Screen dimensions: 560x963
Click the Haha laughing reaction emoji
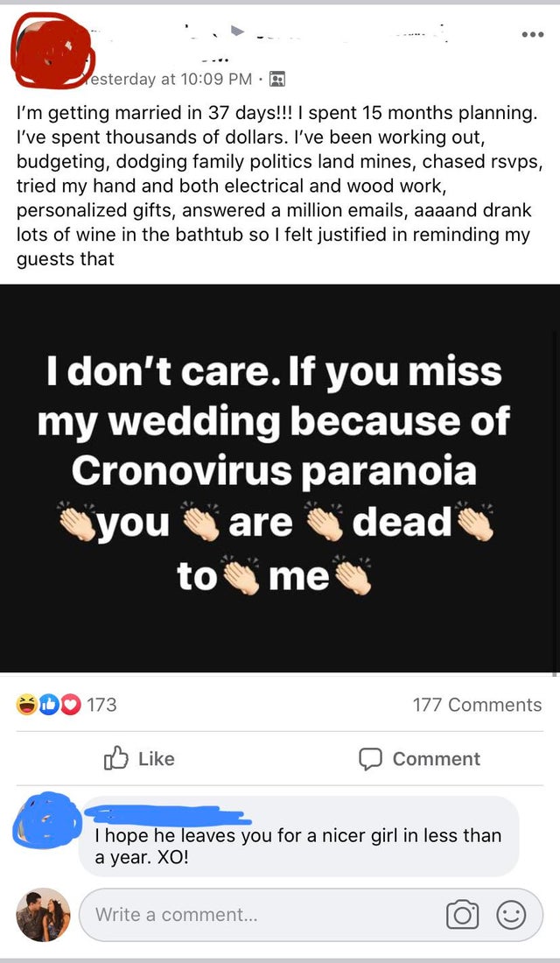pos(25,705)
